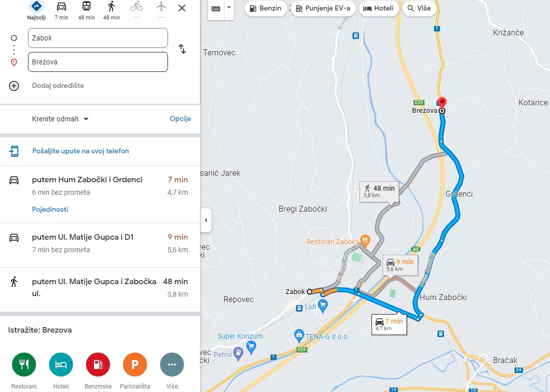Open Opcije route options
Viewport: 550px width, 392px height.
(x=180, y=118)
